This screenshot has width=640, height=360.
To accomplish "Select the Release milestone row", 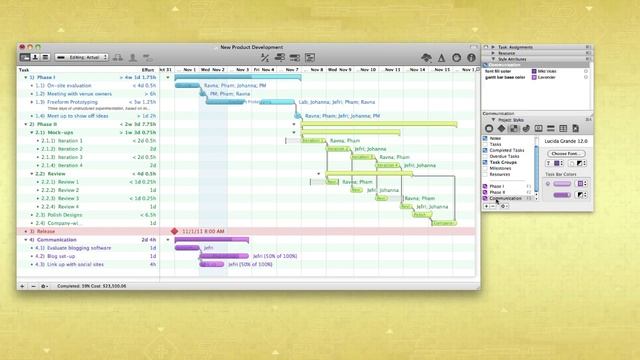I will pyautogui.click(x=88, y=231).
